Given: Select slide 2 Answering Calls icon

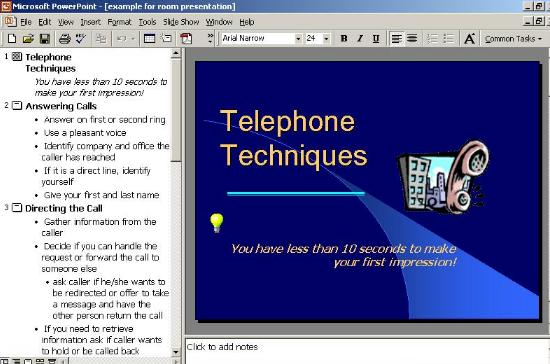Looking at the screenshot, I should click(x=17, y=106).
